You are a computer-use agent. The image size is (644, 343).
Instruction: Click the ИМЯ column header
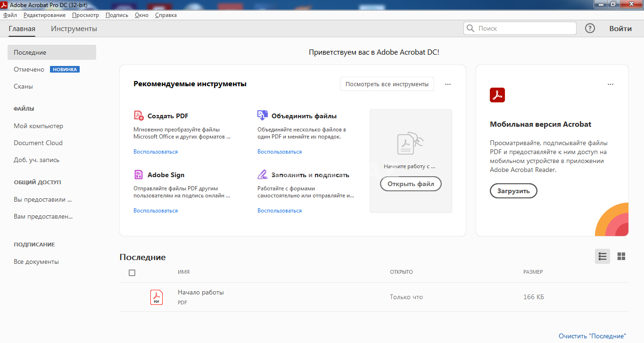pyautogui.click(x=183, y=272)
